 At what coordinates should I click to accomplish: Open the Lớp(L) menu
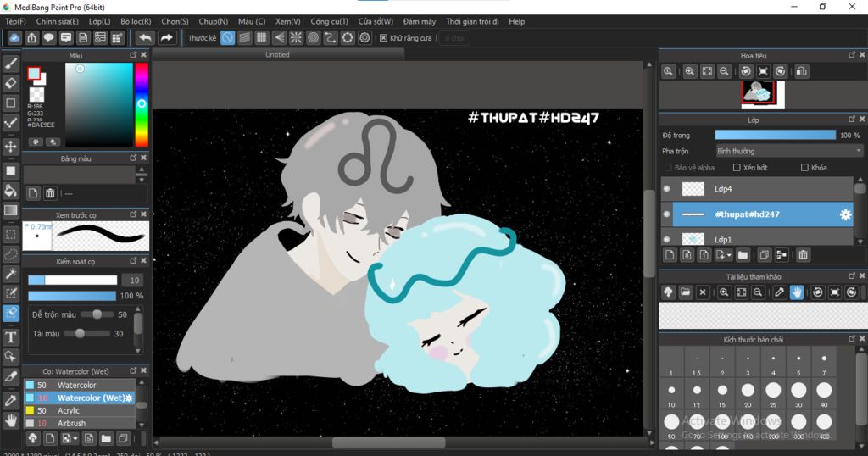coord(100,21)
